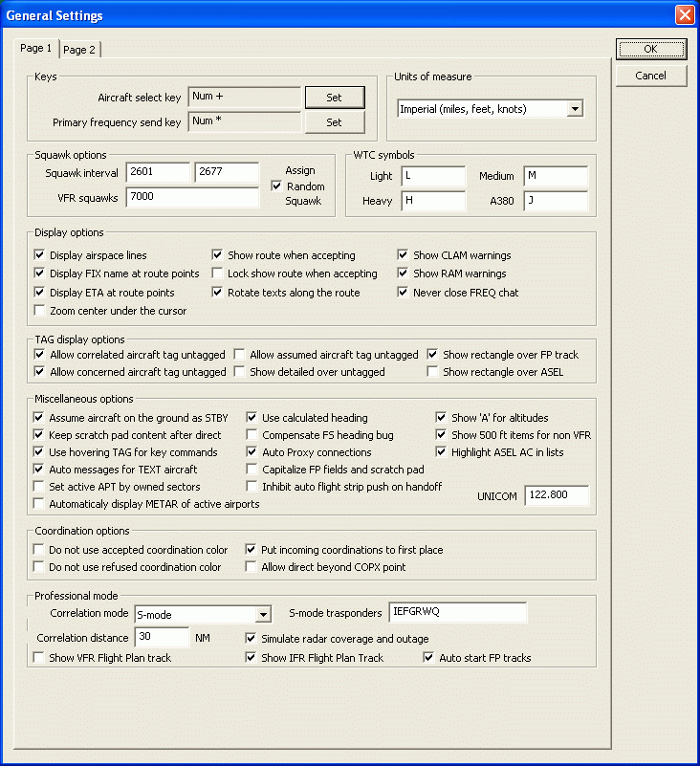700x766 pixels.
Task: Toggle Allow concerned aircraft tag untagged
Action: click(39, 371)
